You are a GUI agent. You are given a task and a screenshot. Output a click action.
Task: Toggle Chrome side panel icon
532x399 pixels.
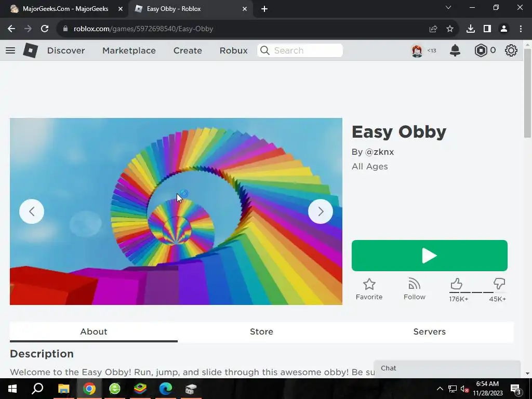[x=487, y=29]
